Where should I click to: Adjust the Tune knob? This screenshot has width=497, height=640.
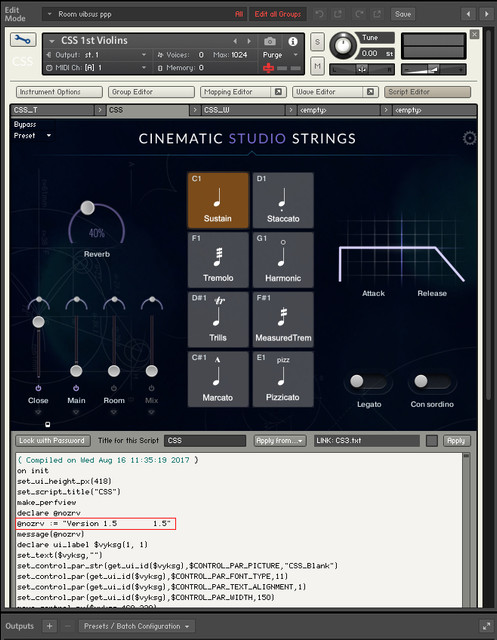(x=343, y=45)
